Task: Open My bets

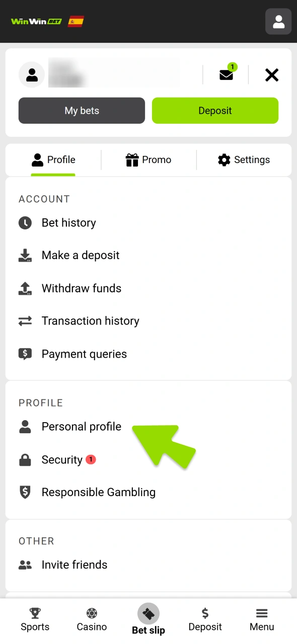Action: click(82, 110)
